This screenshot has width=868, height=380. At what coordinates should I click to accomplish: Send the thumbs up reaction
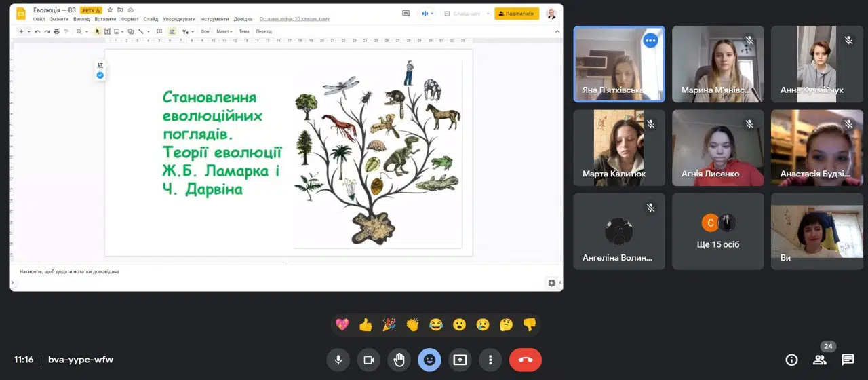pos(366,324)
